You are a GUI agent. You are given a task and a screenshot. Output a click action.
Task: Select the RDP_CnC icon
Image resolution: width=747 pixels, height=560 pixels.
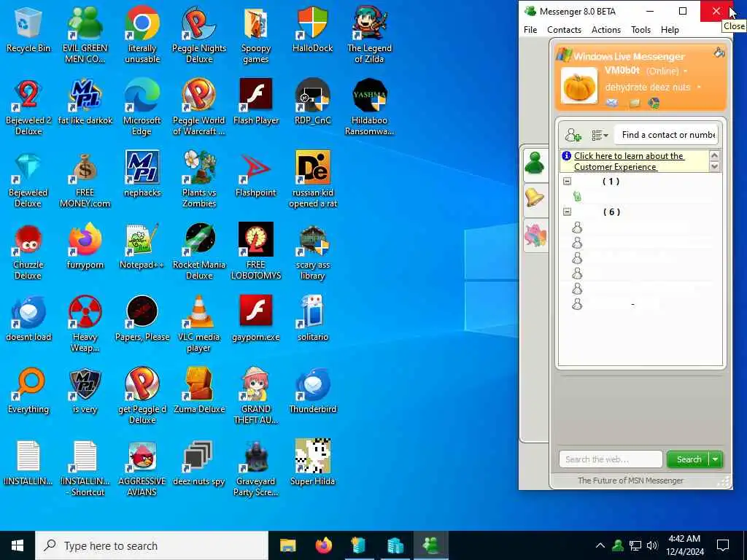click(312, 102)
